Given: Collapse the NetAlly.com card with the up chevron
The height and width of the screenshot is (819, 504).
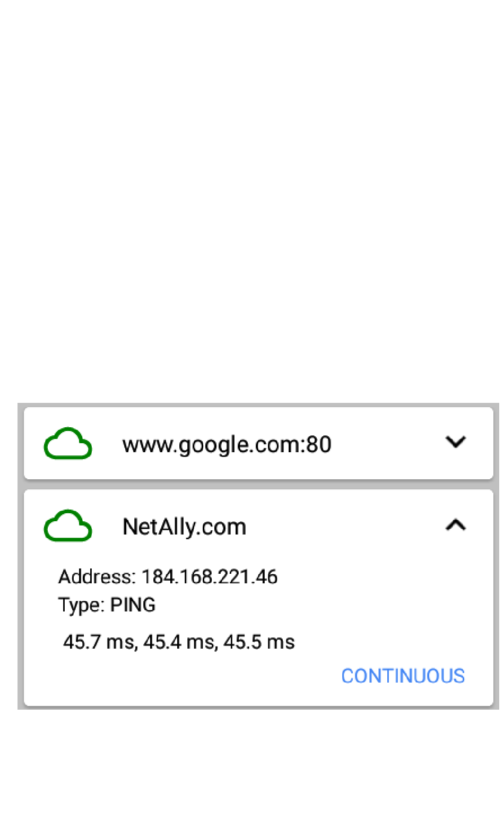Looking at the screenshot, I should click(456, 525).
